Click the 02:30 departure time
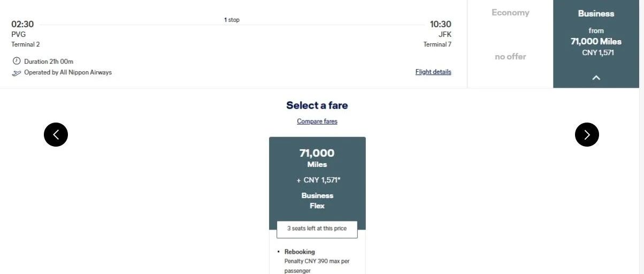The width and height of the screenshot is (644, 274). point(22,24)
